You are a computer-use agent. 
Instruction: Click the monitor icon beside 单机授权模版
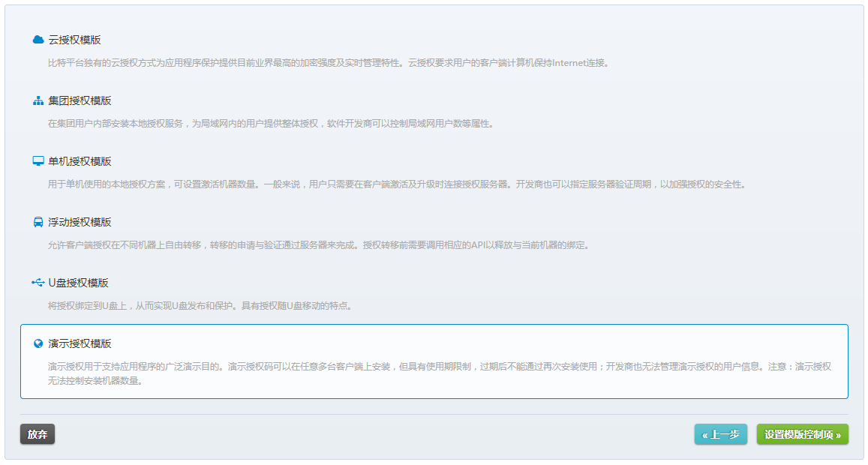tap(38, 161)
